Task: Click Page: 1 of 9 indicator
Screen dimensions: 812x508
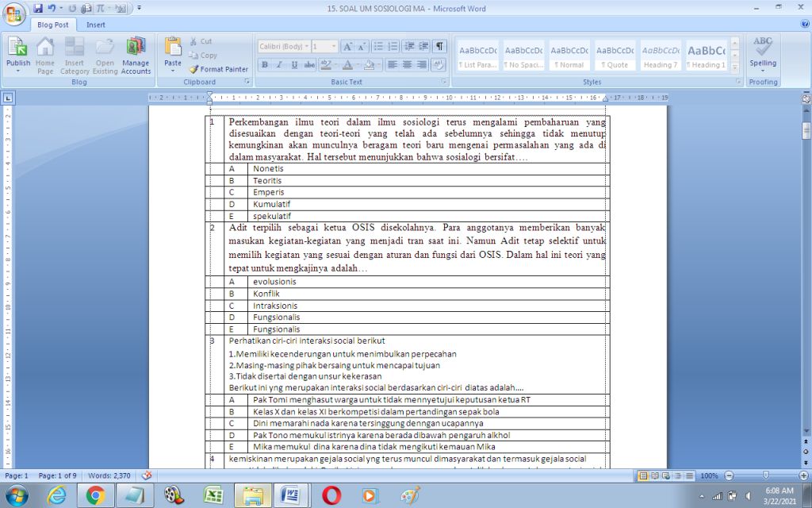Action: (57, 475)
